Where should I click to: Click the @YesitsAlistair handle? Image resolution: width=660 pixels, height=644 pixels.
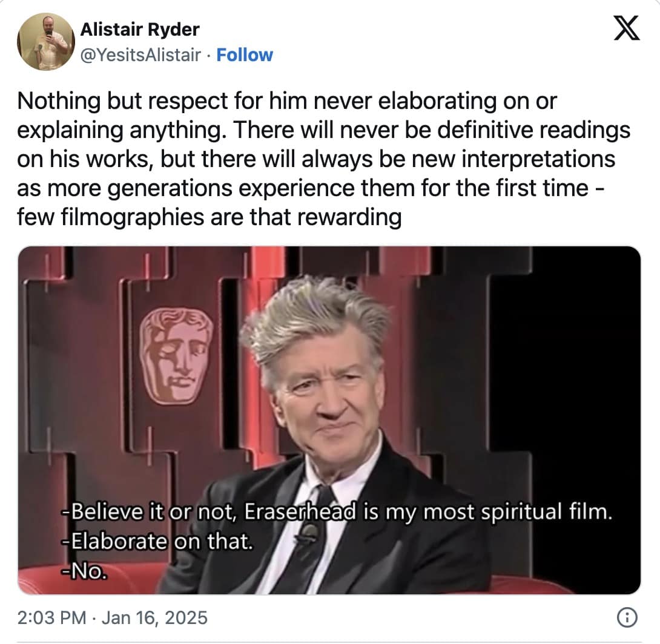tap(140, 55)
